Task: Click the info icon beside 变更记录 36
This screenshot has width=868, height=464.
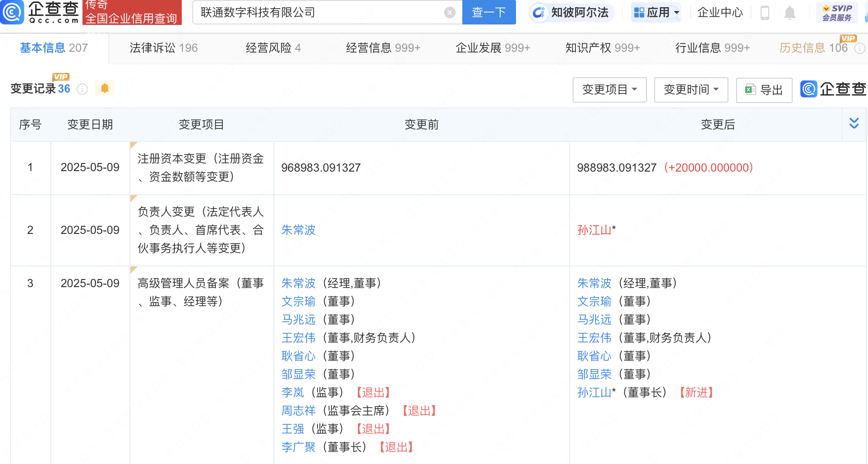Action: click(x=82, y=89)
